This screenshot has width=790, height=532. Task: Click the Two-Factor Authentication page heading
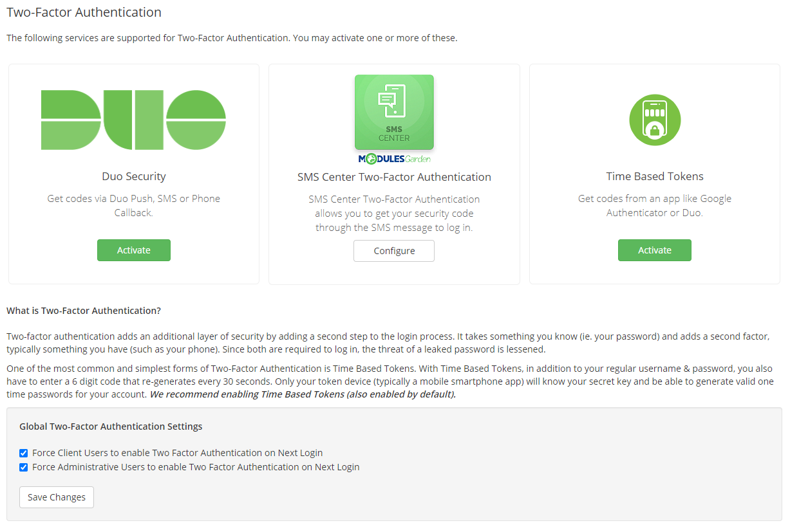83,12
